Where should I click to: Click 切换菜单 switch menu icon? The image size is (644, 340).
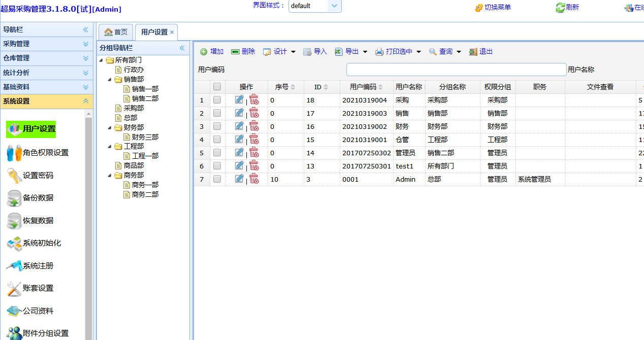coord(479,8)
